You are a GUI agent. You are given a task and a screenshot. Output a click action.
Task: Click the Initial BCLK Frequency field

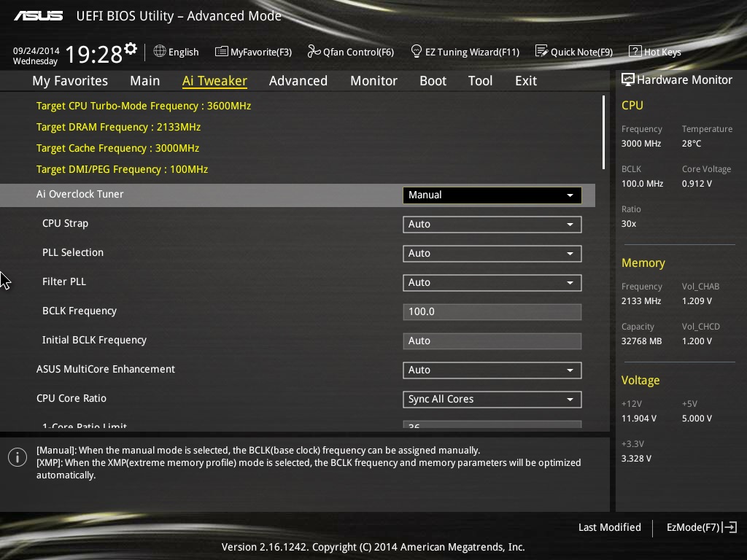point(492,341)
